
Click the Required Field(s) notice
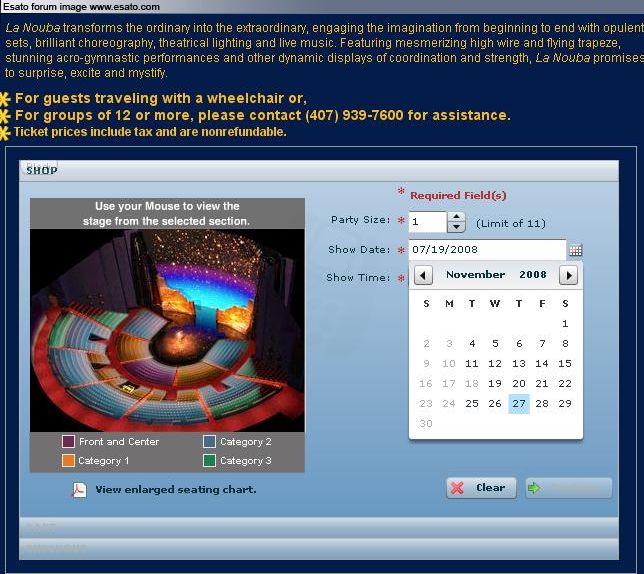tap(458, 195)
